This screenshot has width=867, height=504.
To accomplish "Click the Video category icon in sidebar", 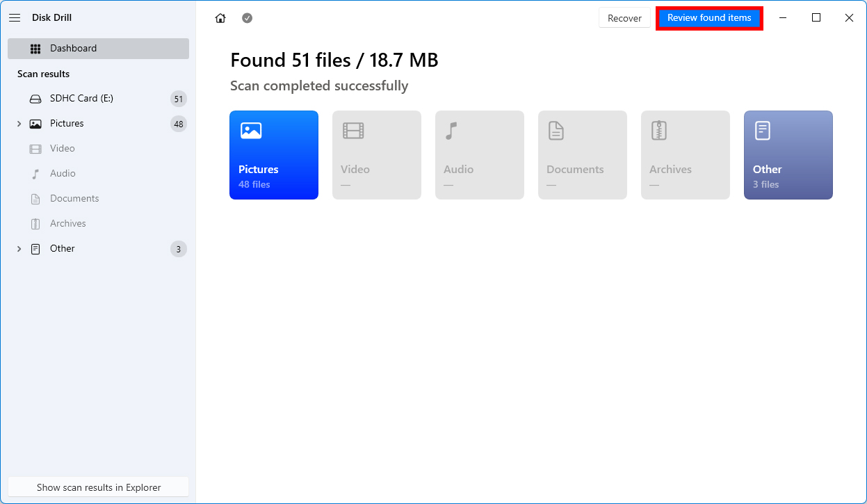I will pyautogui.click(x=35, y=148).
